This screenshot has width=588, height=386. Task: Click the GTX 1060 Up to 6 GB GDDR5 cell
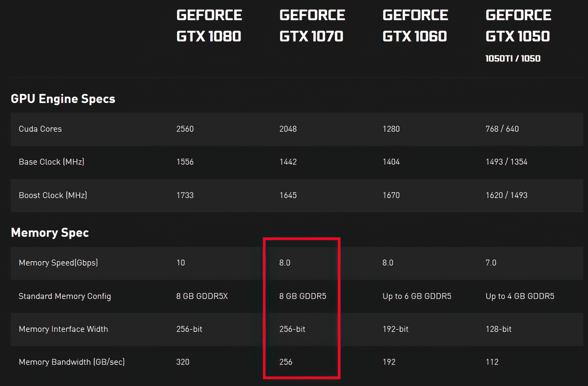[x=417, y=296]
